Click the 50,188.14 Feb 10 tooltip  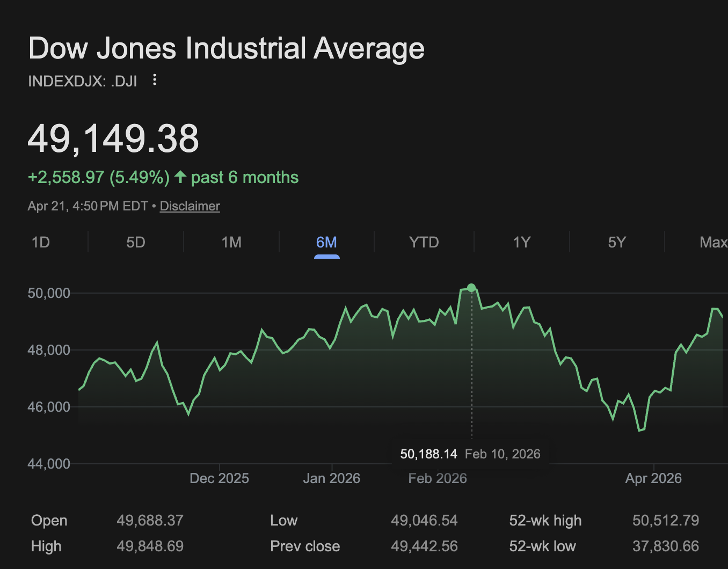click(x=470, y=454)
